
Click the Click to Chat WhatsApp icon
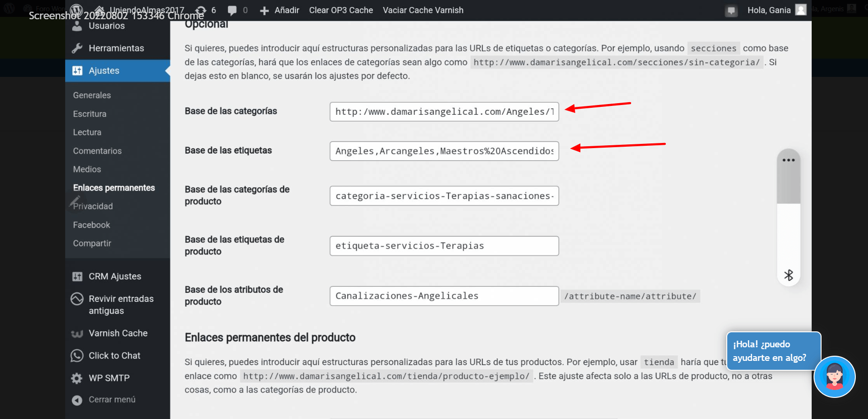point(77,356)
